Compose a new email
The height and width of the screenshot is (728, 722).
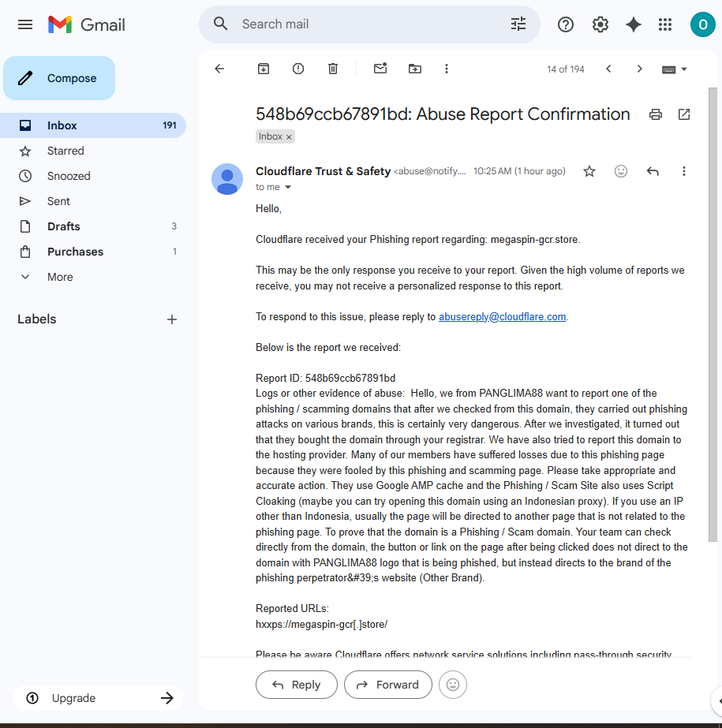(59, 78)
